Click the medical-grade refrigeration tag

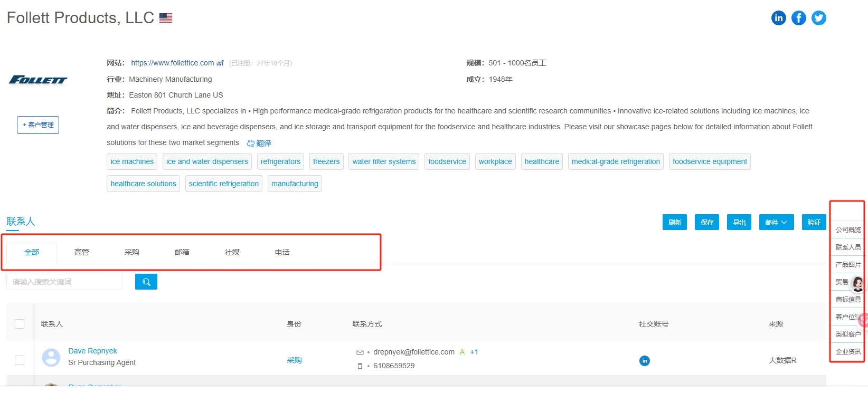point(616,161)
